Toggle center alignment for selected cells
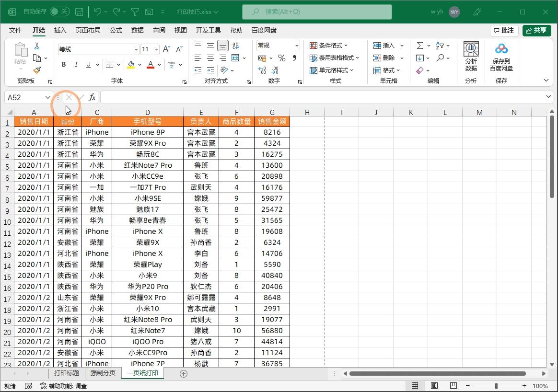The width and height of the screenshot is (558, 392). click(x=209, y=58)
